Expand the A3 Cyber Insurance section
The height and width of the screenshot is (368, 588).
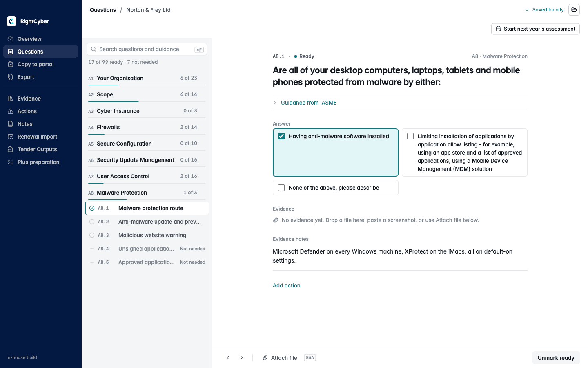pyautogui.click(x=147, y=111)
